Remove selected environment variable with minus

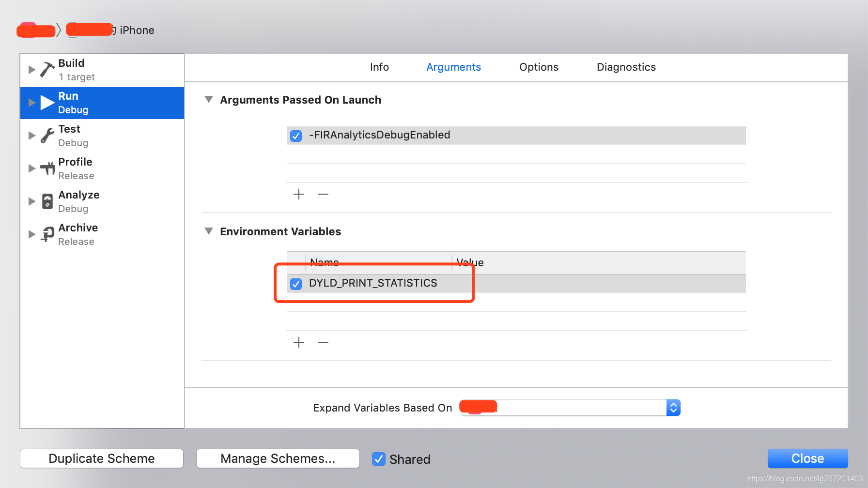323,342
